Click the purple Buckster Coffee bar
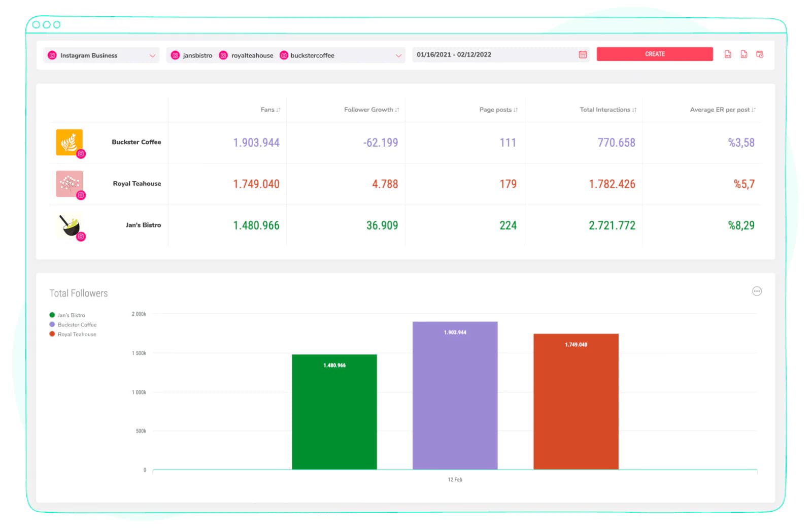The width and height of the screenshot is (812, 528). [455, 395]
